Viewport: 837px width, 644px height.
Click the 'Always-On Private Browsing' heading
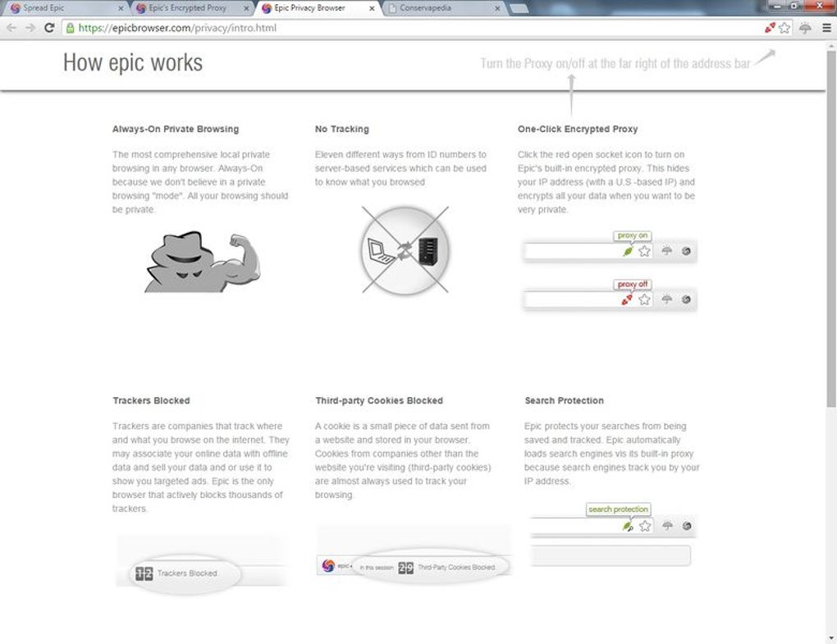[x=176, y=129]
